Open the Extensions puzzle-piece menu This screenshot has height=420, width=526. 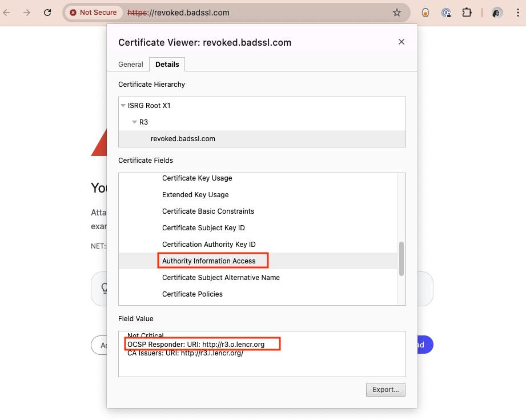tap(467, 13)
